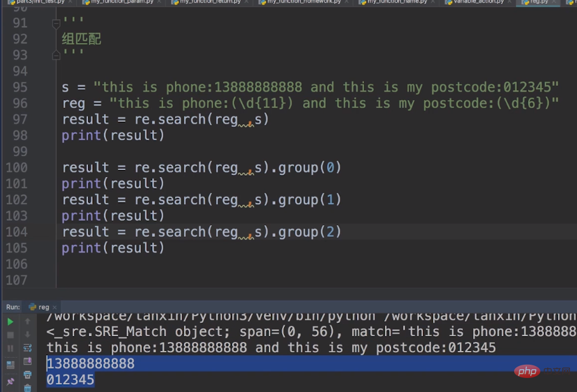Rerun the reg script with green play icon

point(10,322)
